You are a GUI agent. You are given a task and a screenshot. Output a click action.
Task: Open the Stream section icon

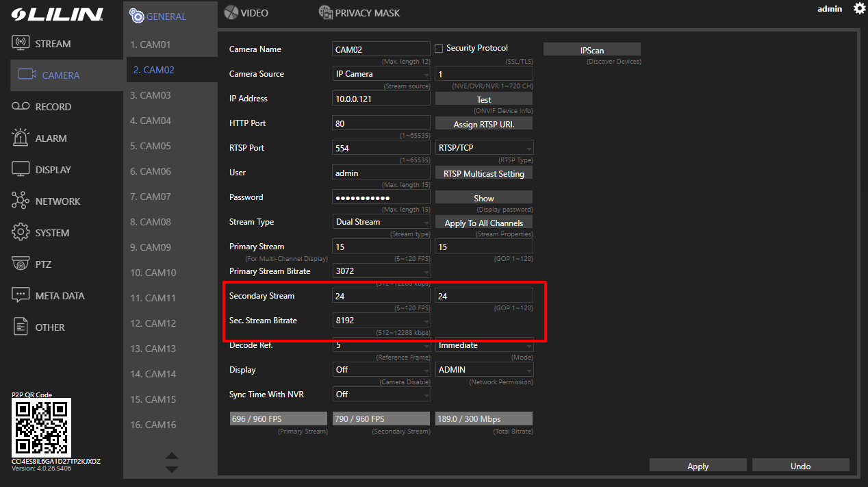coord(21,43)
